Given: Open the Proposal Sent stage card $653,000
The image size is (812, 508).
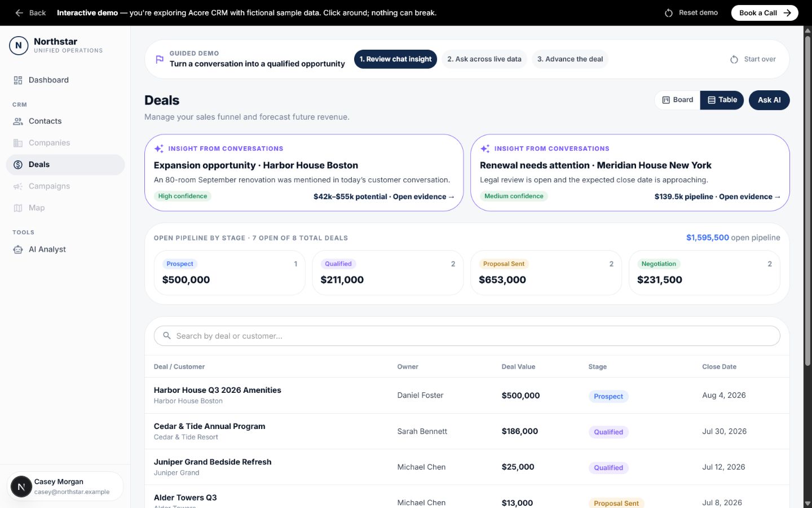Looking at the screenshot, I should [x=546, y=273].
